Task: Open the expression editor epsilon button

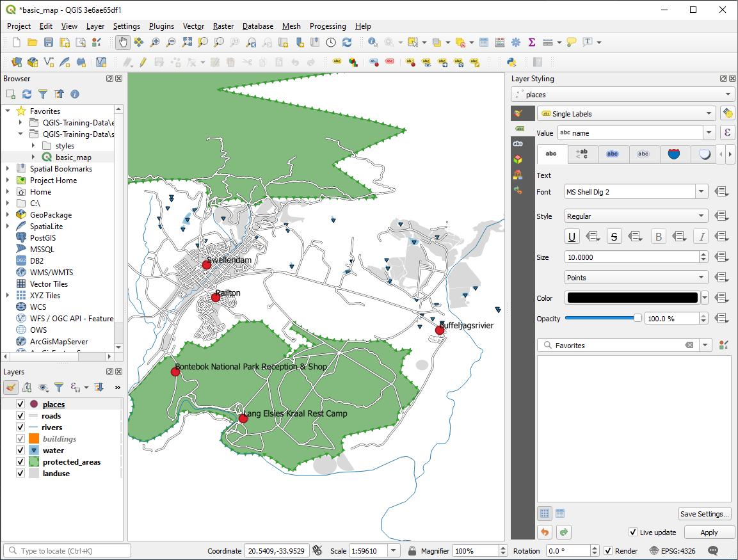Action: 727,132
